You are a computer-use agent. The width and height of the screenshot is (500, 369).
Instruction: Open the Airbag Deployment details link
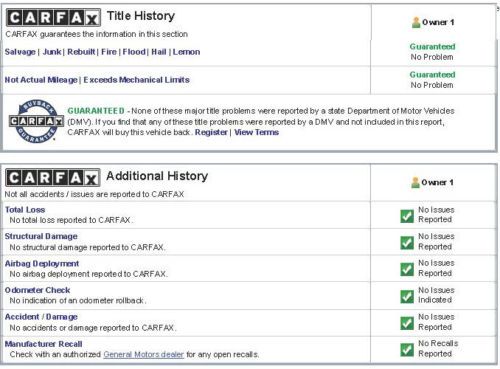[42, 264]
